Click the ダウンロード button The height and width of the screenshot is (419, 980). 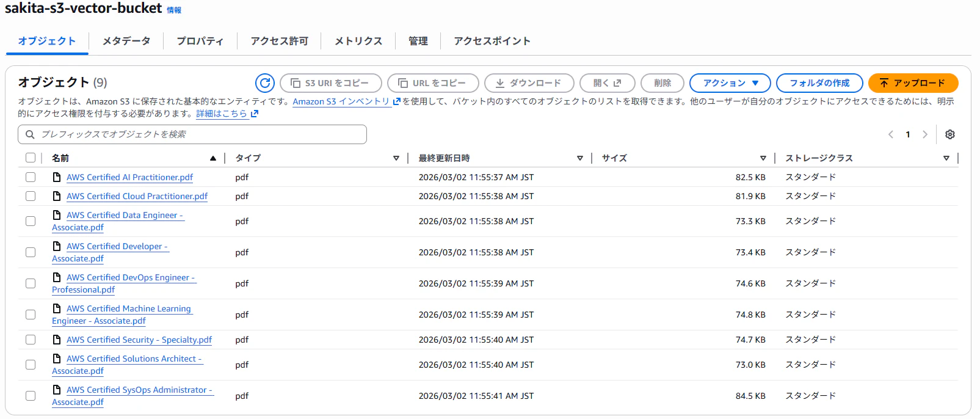click(x=529, y=83)
